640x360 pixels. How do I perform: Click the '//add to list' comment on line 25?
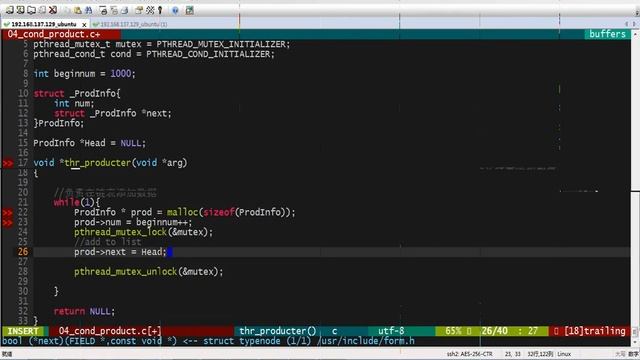(x=108, y=242)
